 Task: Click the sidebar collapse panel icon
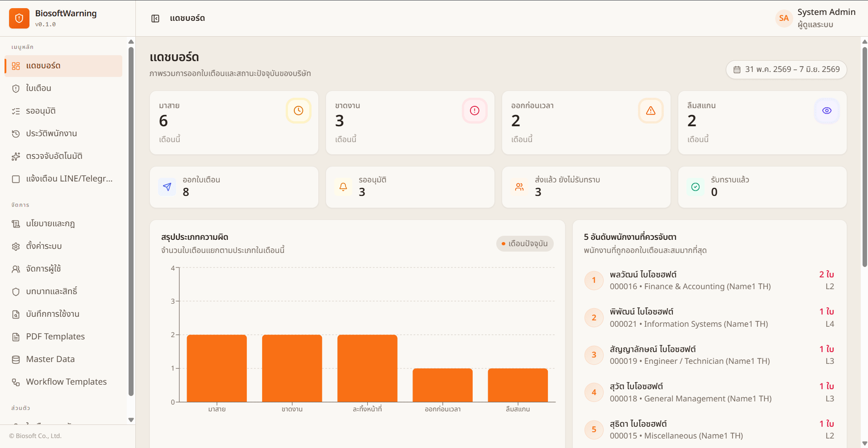[155, 19]
